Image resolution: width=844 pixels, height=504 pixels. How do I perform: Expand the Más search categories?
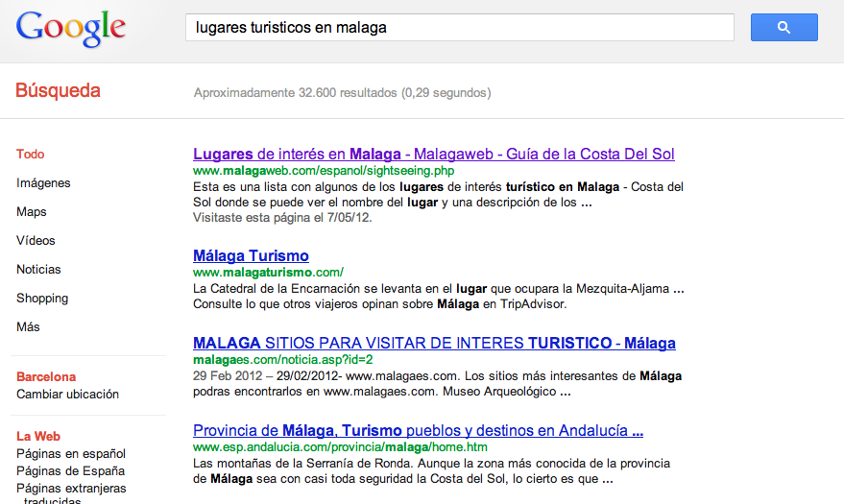pyautogui.click(x=28, y=327)
